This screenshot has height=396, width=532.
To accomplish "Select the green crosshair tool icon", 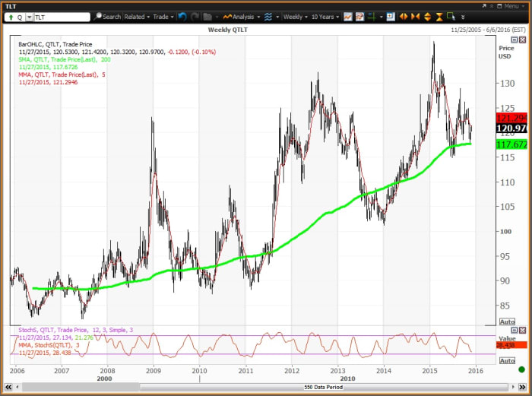I will [372, 16].
